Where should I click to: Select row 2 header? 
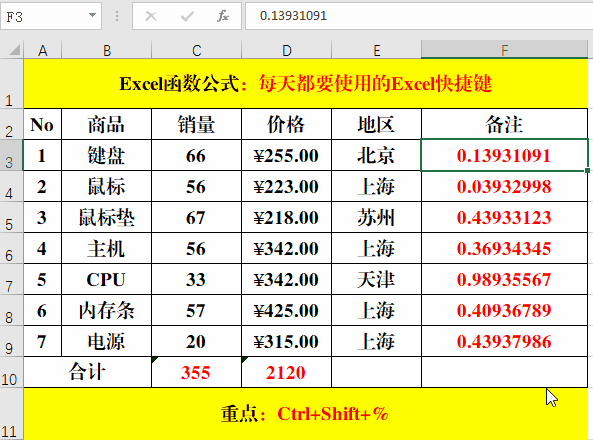11,124
